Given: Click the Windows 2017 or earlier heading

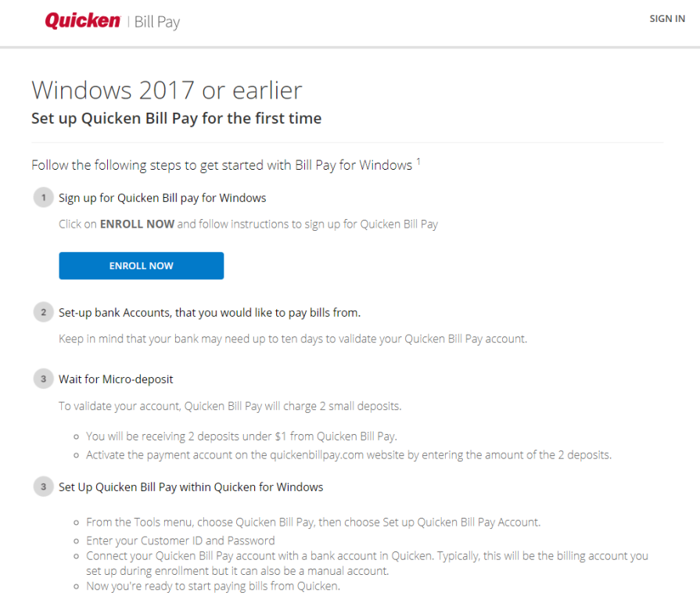Looking at the screenshot, I should (x=167, y=91).
